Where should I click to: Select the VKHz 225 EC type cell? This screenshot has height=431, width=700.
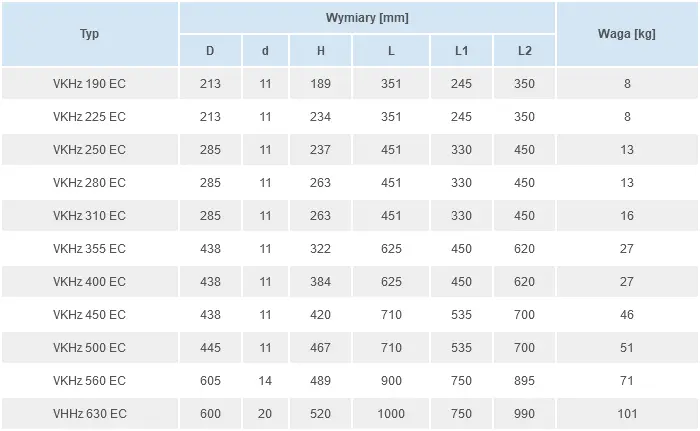89,117
